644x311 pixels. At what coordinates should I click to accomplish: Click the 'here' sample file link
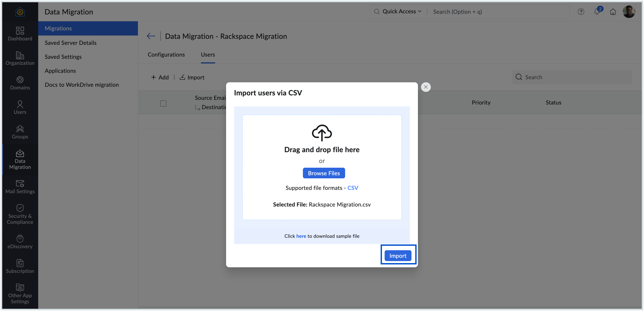301,236
